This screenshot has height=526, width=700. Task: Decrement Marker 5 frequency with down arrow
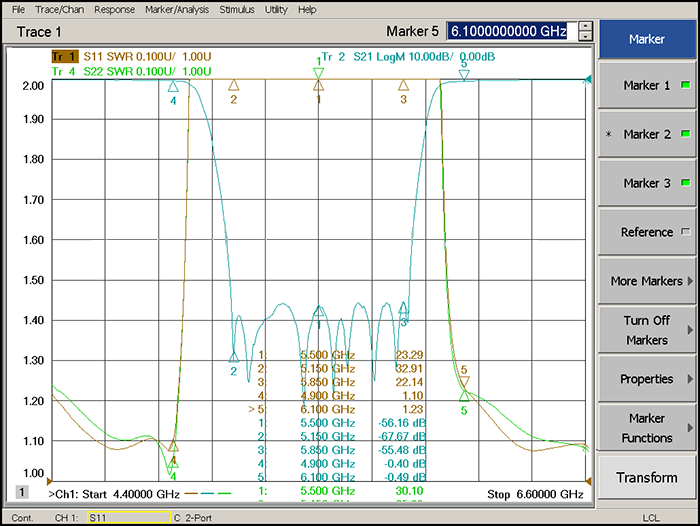tap(586, 36)
